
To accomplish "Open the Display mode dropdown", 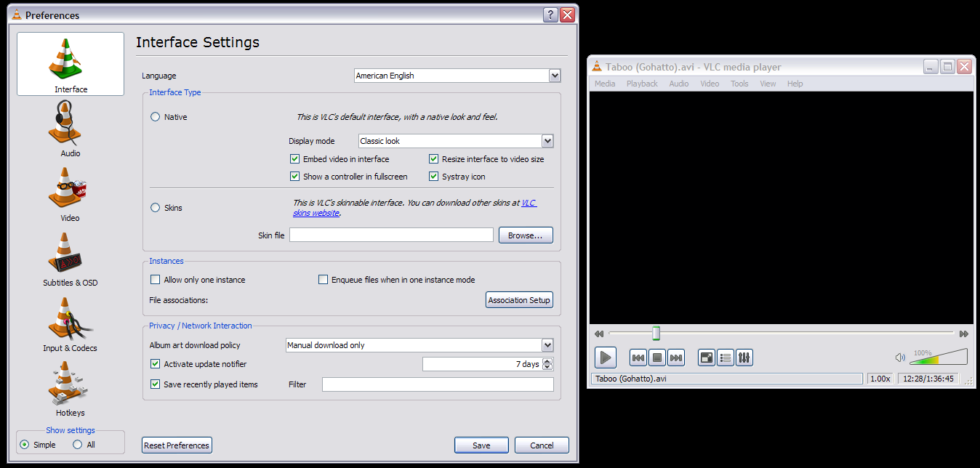I will tap(457, 141).
